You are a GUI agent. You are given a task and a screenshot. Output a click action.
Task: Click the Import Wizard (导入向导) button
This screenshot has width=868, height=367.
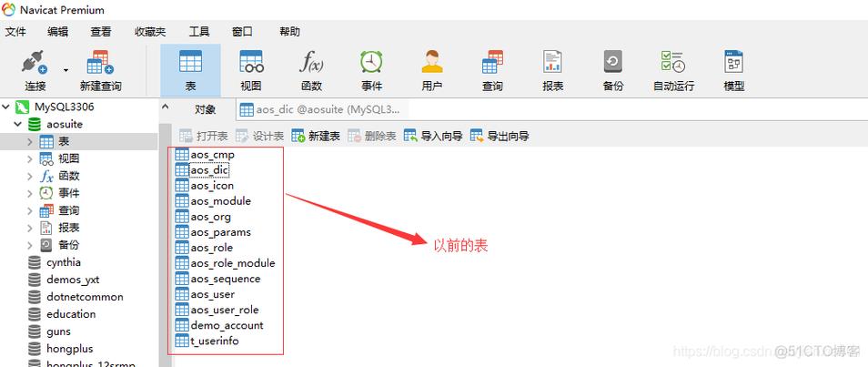click(433, 136)
